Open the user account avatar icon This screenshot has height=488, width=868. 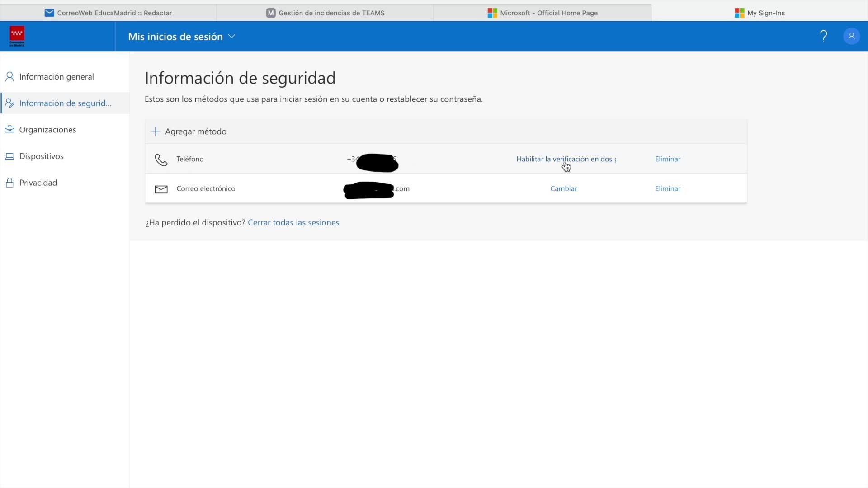coord(851,36)
